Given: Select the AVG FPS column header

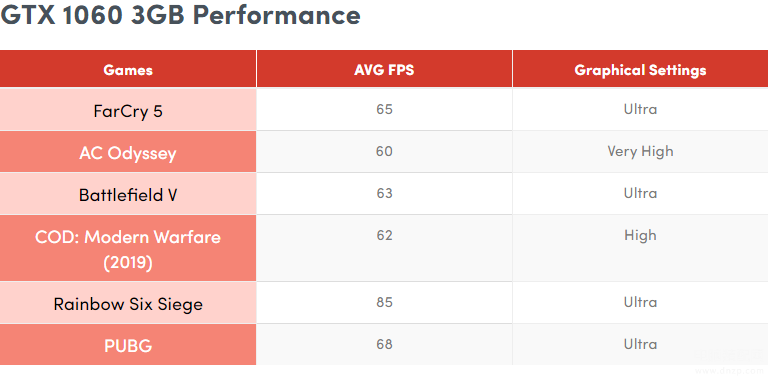Looking at the screenshot, I should point(384,69).
